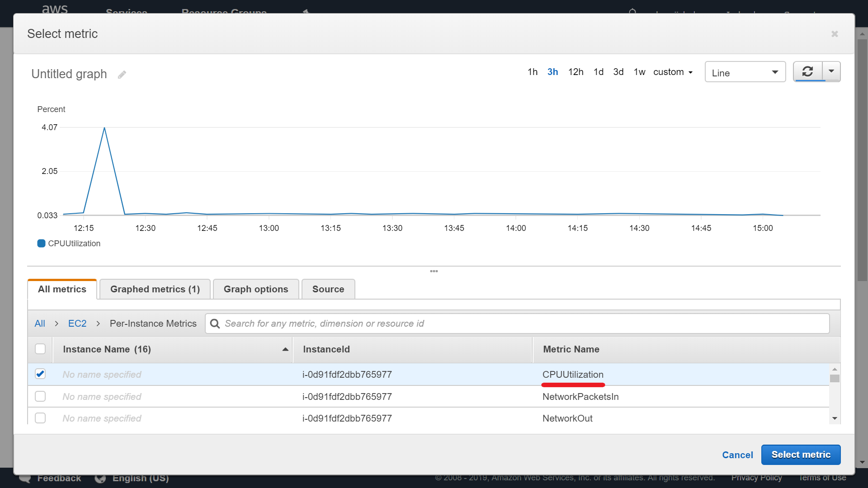The width and height of the screenshot is (868, 488).
Task: Click the Instance Name sort arrow
Action: pyautogui.click(x=285, y=349)
